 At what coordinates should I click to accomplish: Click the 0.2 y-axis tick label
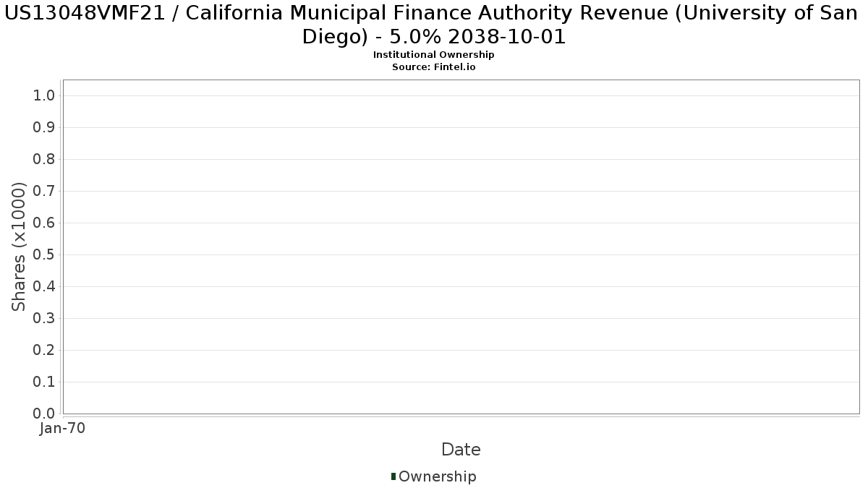click(x=44, y=351)
